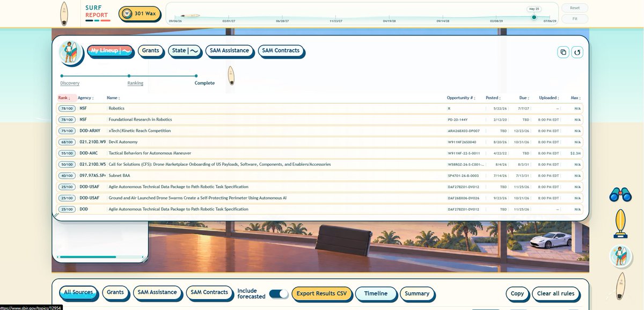Sort the table by the Rank column
Viewport: 644px width, 310px height.
click(x=64, y=98)
